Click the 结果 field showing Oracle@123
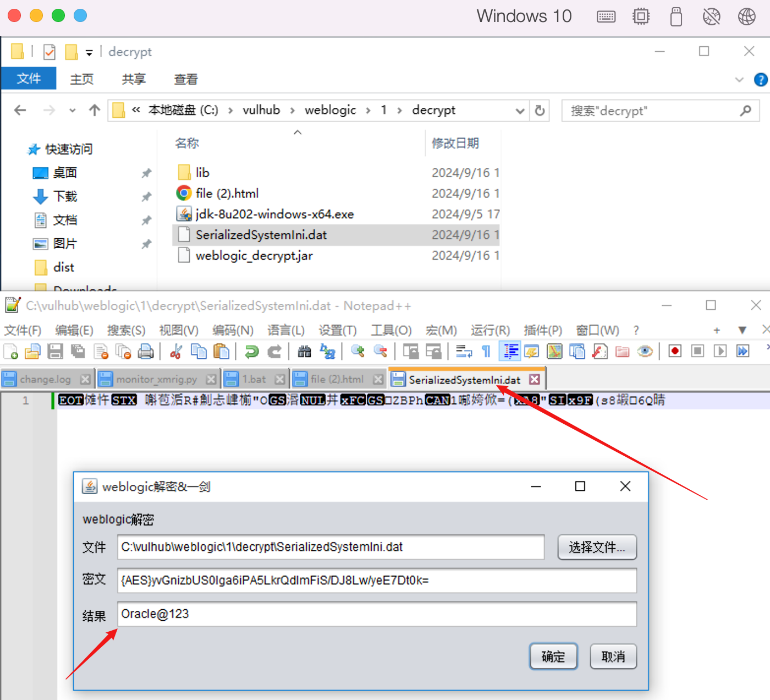The image size is (770, 700). tap(376, 614)
